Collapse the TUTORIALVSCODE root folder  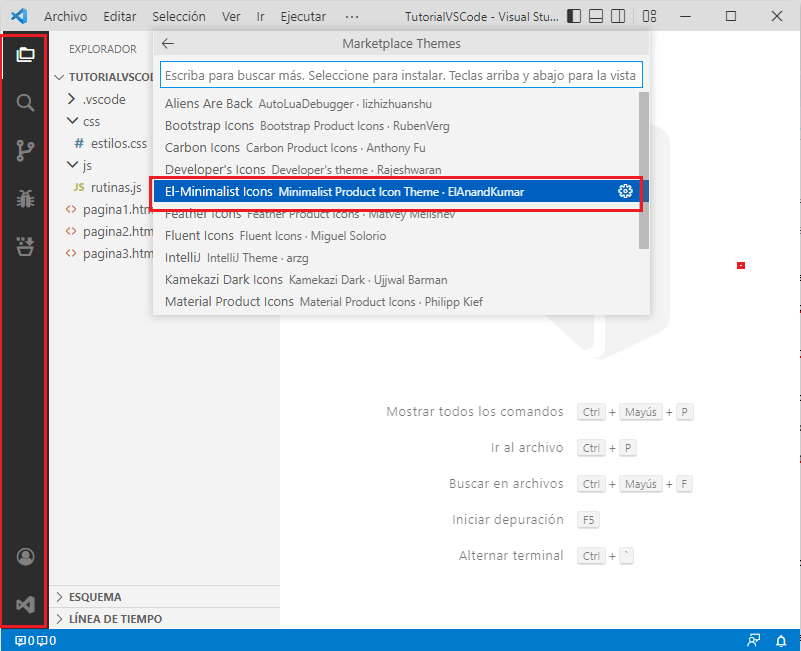(x=104, y=77)
